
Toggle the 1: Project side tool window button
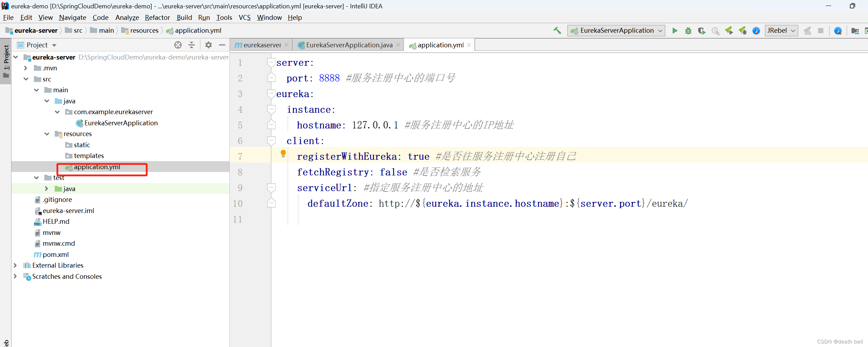coord(6,62)
